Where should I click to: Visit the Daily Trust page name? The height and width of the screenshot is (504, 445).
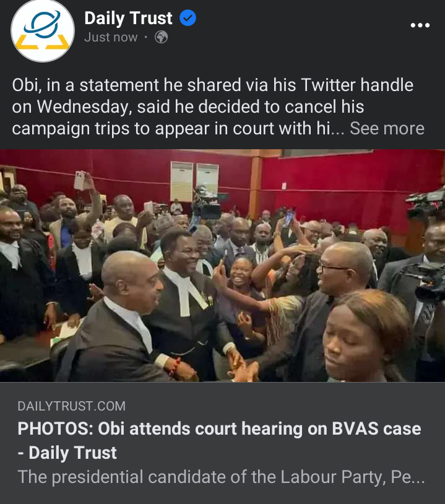[x=128, y=18]
